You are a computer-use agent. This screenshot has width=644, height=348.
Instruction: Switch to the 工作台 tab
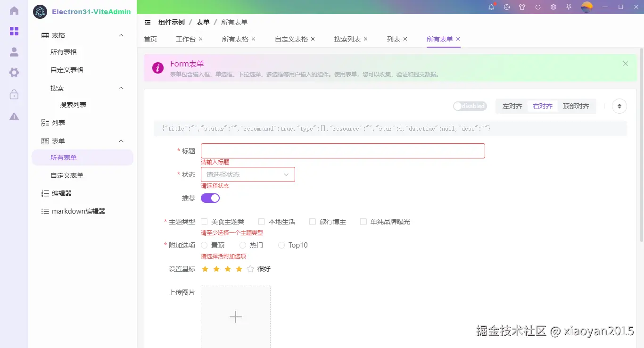[x=186, y=39]
